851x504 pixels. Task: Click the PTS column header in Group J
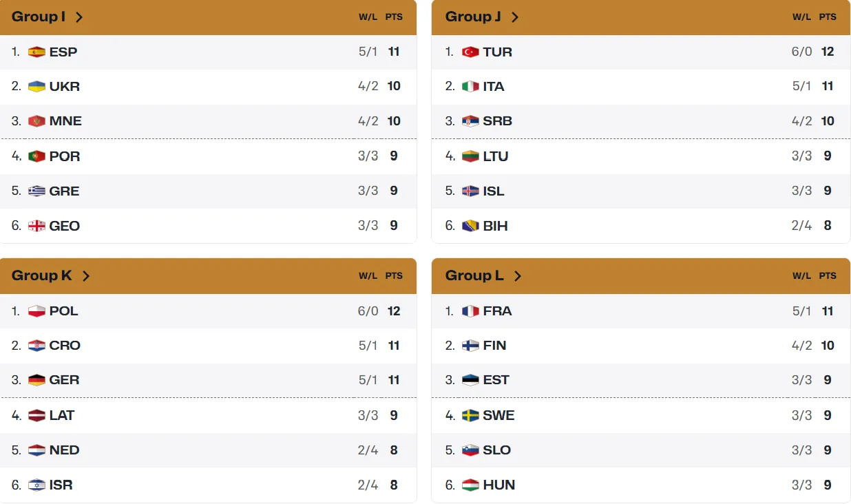coord(828,17)
